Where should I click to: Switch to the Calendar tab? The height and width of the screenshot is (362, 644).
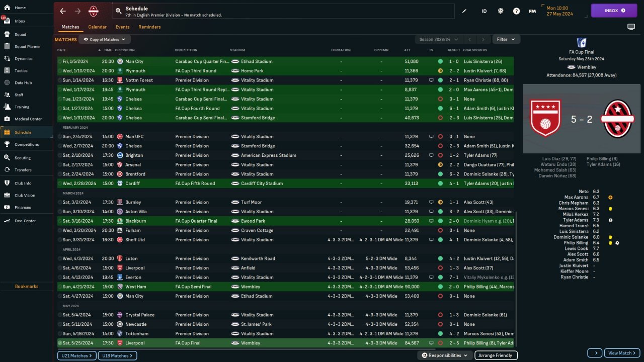(x=97, y=27)
